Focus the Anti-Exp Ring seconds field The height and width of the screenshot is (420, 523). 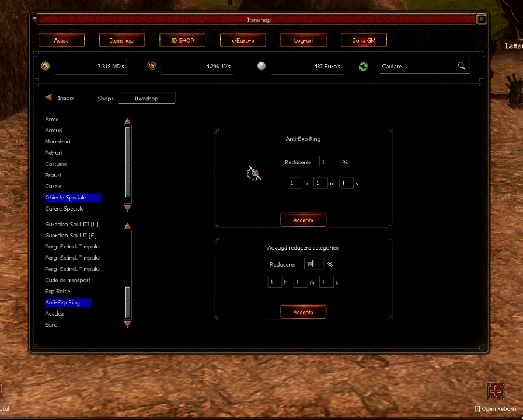point(346,183)
